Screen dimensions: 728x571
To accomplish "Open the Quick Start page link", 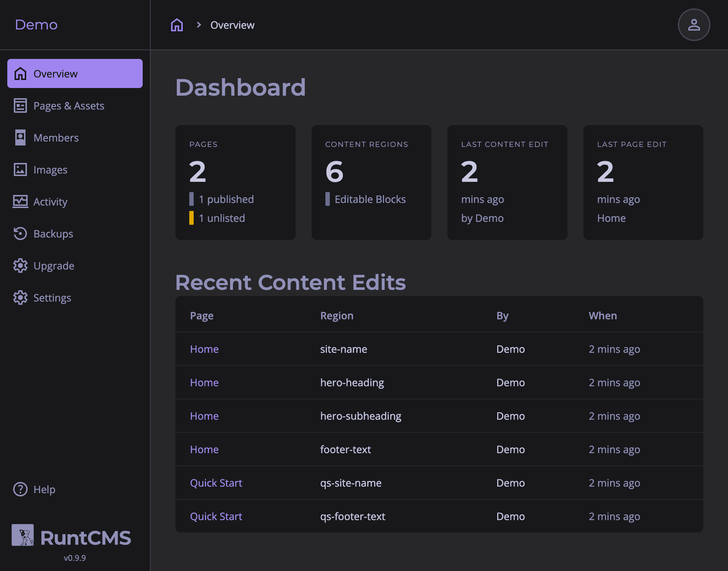I will click(216, 483).
